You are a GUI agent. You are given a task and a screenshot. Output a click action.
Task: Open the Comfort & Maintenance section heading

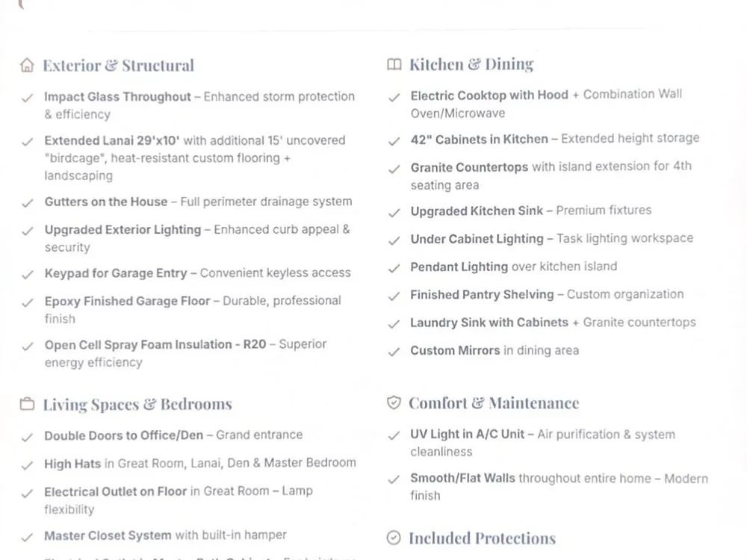494,403
